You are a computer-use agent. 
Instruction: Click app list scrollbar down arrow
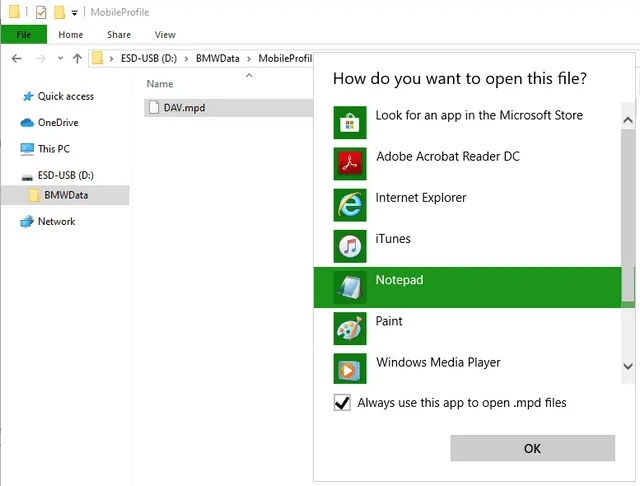(628, 366)
